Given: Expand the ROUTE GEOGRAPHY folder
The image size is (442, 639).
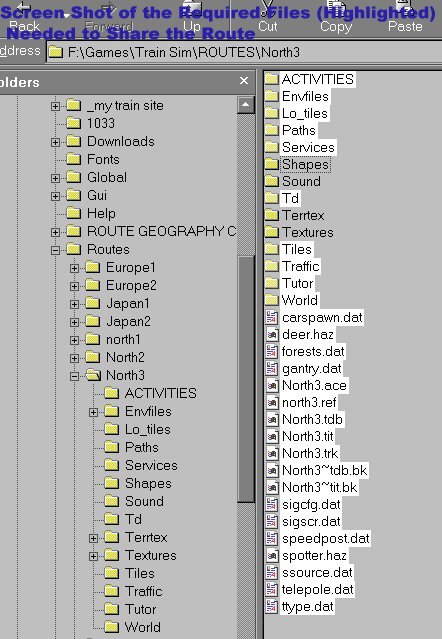Looking at the screenshot, I should pyautogui.click(x=55, y=232).
